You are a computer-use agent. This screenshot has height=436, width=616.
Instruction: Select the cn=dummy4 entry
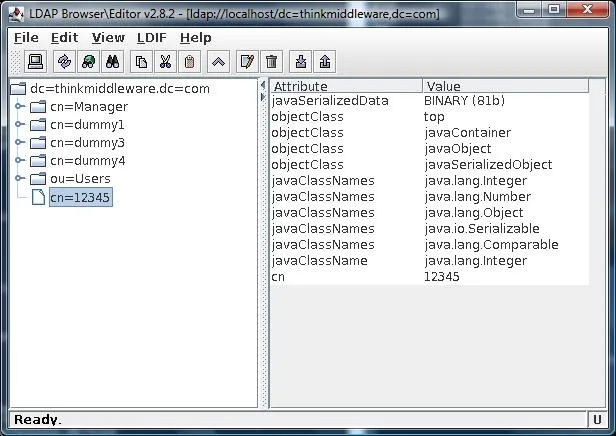[x=87, y=161]
